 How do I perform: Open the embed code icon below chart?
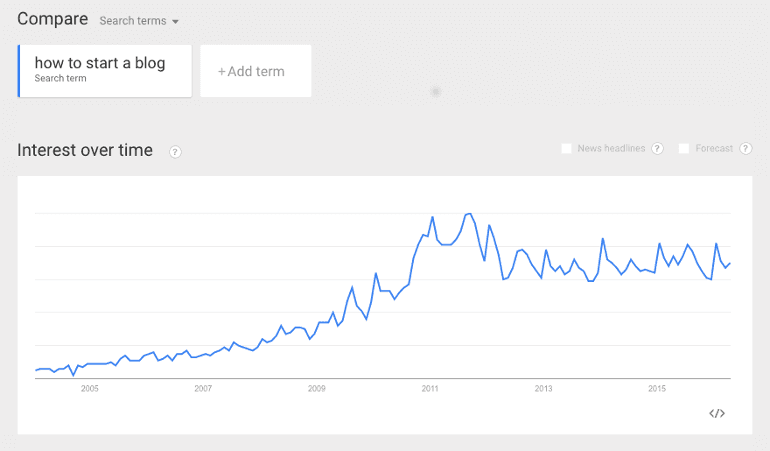point(717,413)
